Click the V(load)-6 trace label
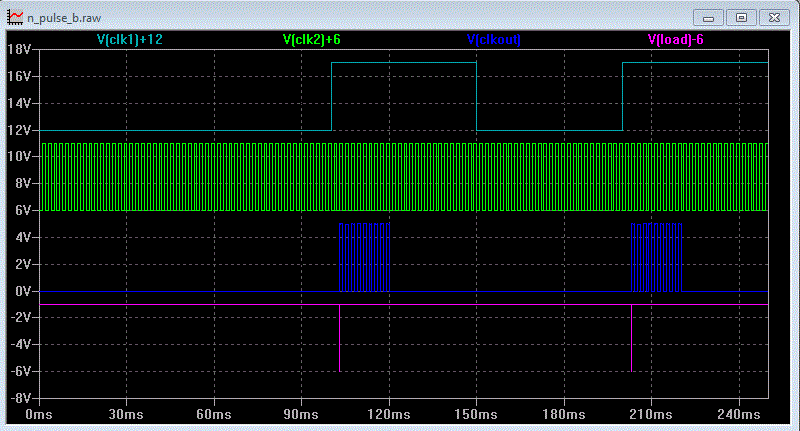This screenshot has height=431, width=800. (x=676, y=39)
